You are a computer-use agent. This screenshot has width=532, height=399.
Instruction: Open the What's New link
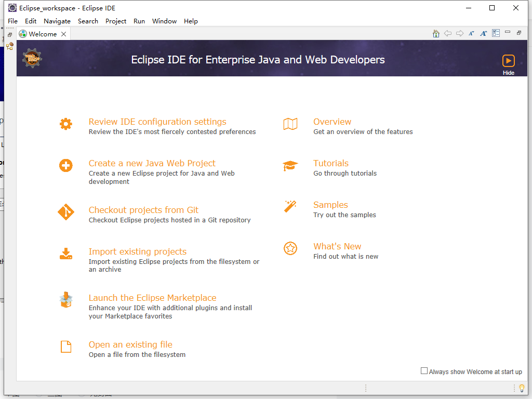337,246
